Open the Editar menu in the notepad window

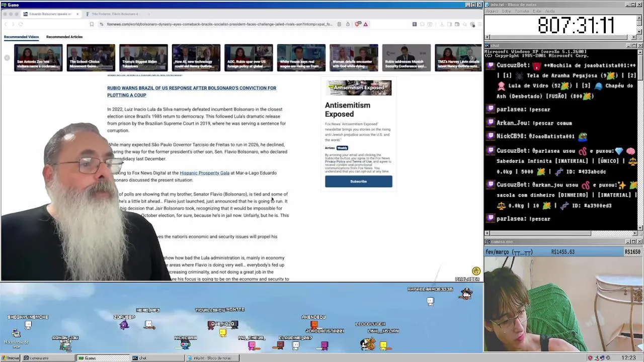pos(507,11)
